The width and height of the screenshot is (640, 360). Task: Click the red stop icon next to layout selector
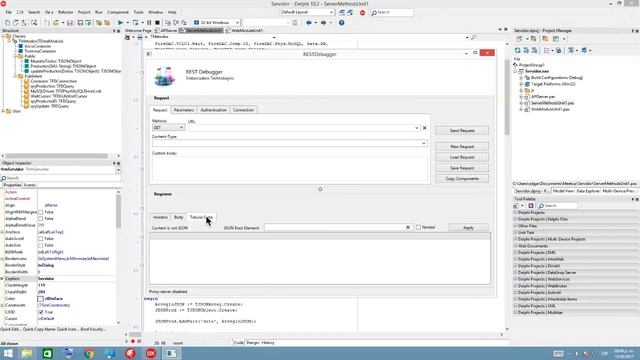click(x=362, y=13)
